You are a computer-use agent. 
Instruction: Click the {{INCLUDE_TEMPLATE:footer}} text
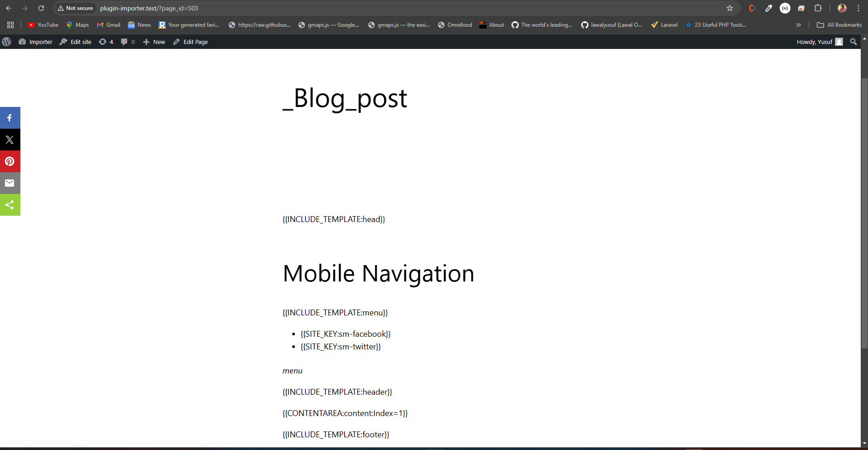click(336, 435)
